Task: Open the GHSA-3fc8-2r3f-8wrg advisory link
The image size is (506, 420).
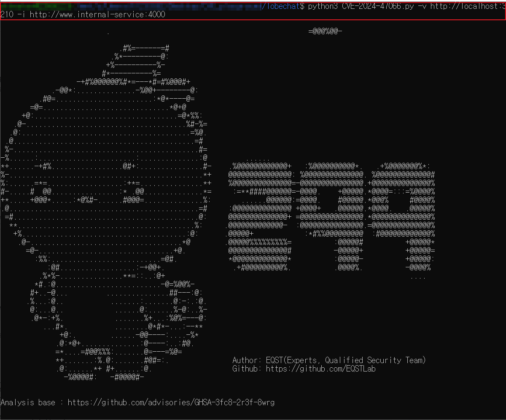Action: point(171,402)
